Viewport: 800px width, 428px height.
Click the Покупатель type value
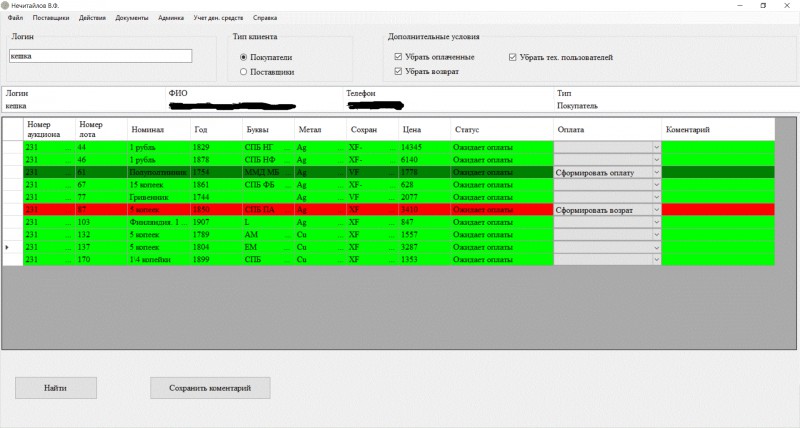[577, 106]
